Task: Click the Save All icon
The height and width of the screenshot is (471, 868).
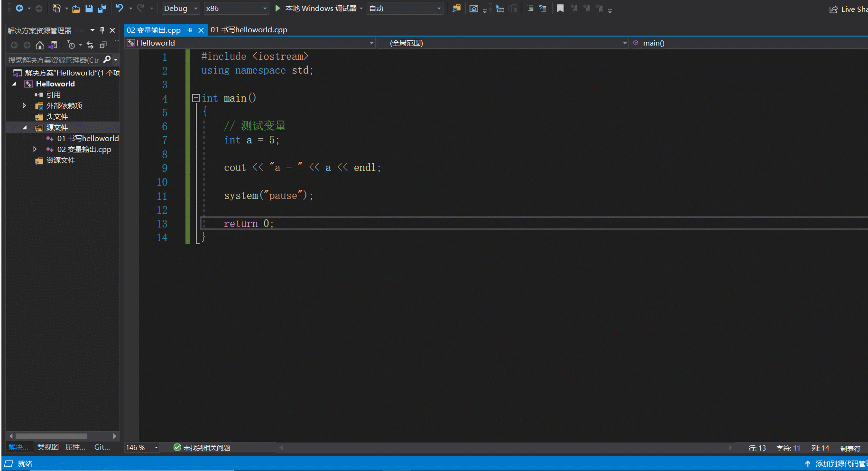Action: click(102, 8)
